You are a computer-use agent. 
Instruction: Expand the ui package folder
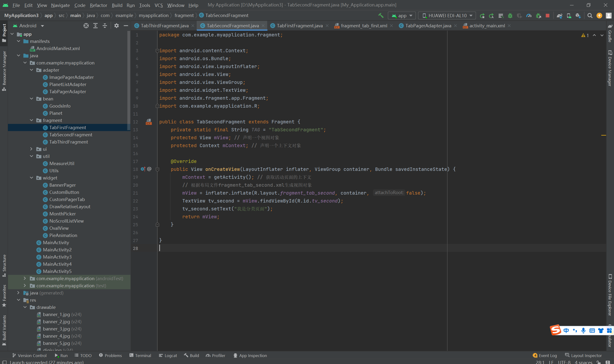pyautogui.click(x=31, y=149)
